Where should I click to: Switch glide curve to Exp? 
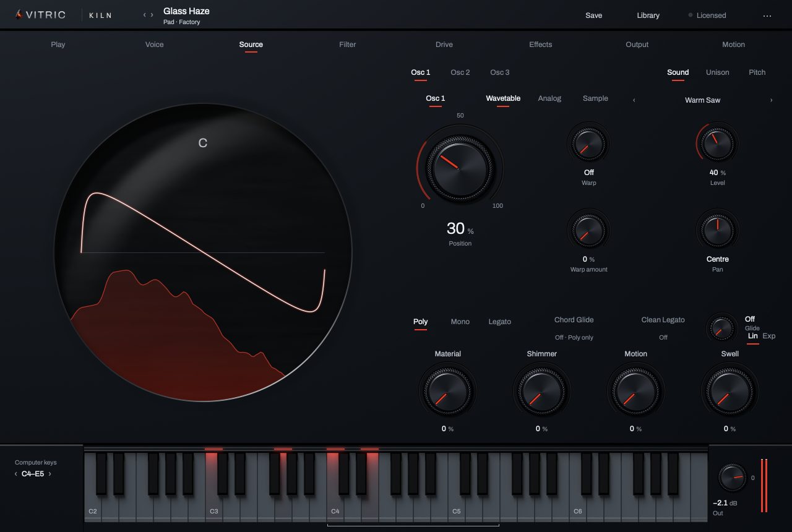tap(768, 336)
